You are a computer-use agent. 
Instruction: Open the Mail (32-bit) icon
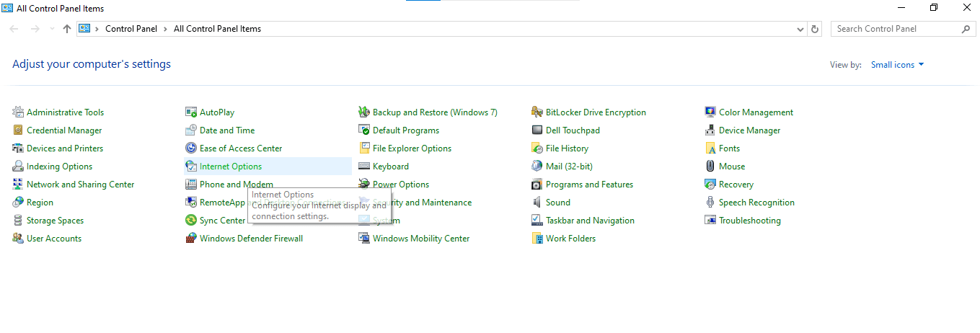click(537, 166)
